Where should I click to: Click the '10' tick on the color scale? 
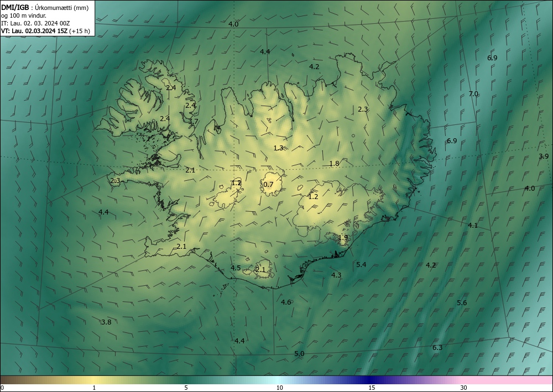pos(279,388)
